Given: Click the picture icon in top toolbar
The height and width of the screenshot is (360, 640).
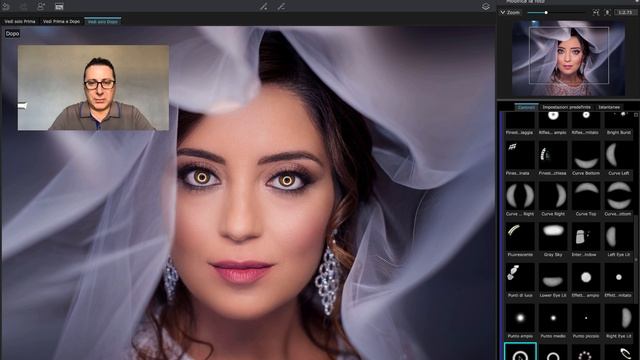Looking at the screenshot, I should 59,6.
